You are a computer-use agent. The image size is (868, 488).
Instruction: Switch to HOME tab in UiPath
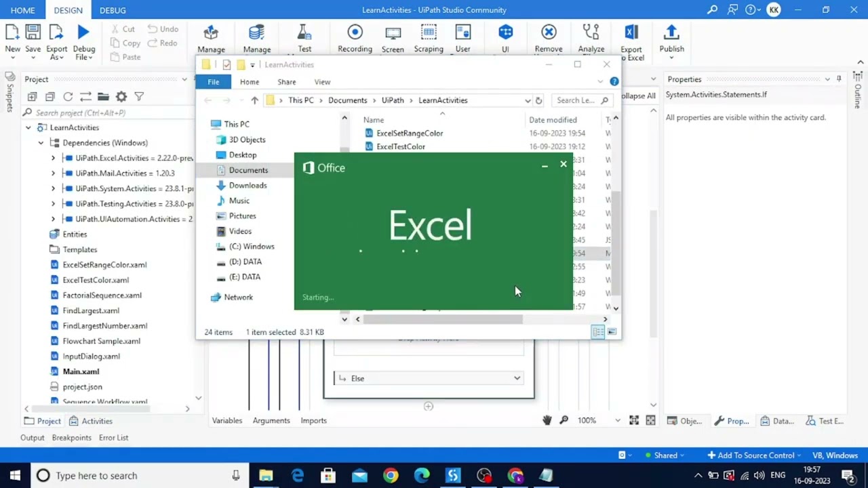tap(22, 10)
